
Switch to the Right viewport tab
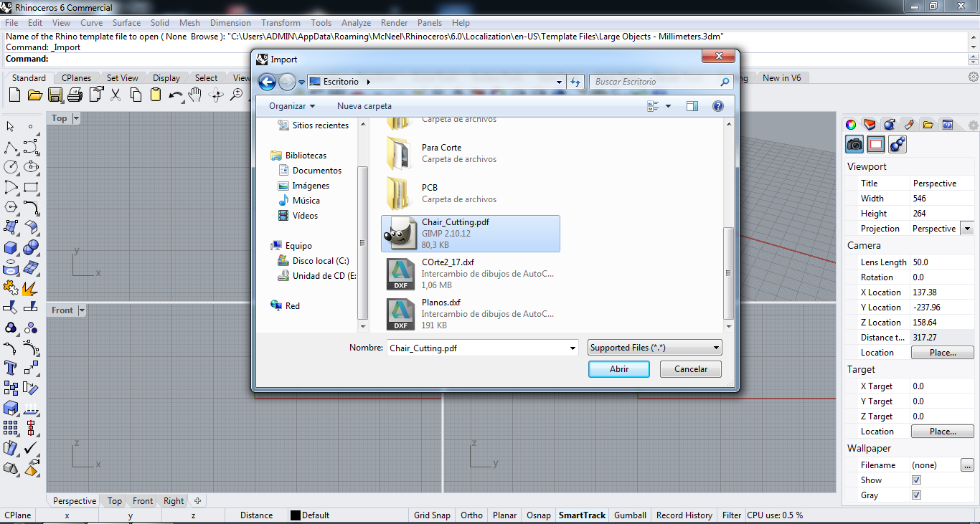pos(174,501)
